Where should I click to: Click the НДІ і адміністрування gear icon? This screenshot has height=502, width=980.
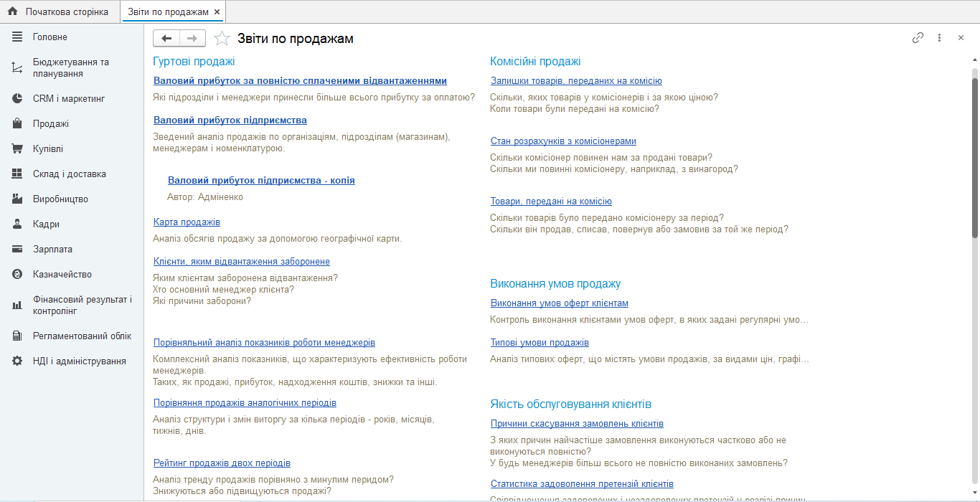coord(17,361)
